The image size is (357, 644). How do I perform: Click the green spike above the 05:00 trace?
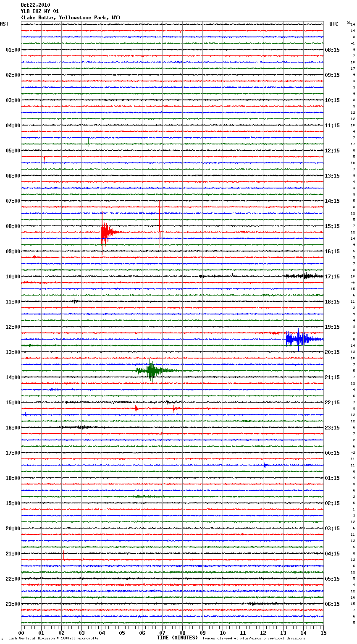[89, 142]
